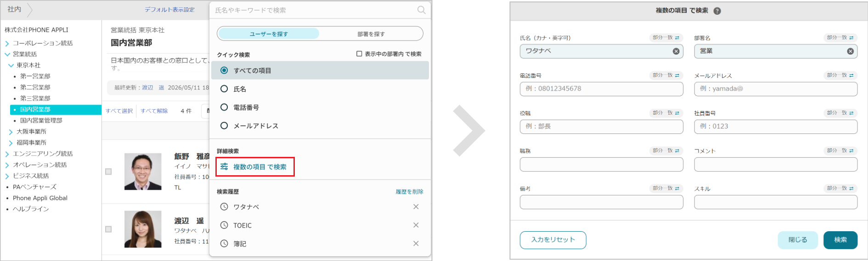Expand 福岡事業所 tree node
Screen dimensions: 868x261
coord(11,143)
